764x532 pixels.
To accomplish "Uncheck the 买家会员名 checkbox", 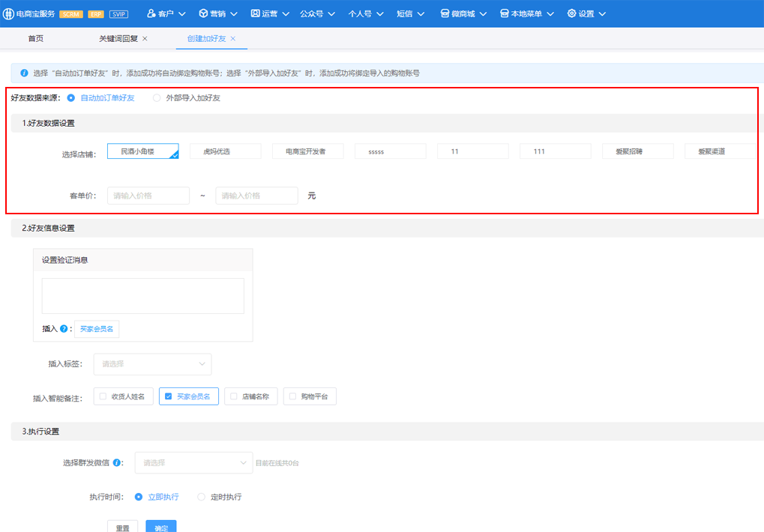I will pyautogui.click(x=168, y=396).
